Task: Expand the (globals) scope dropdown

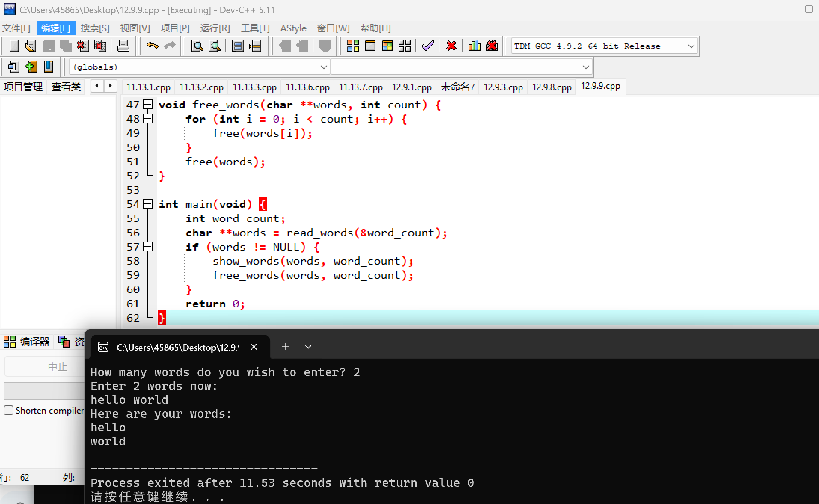Action: 323,67
